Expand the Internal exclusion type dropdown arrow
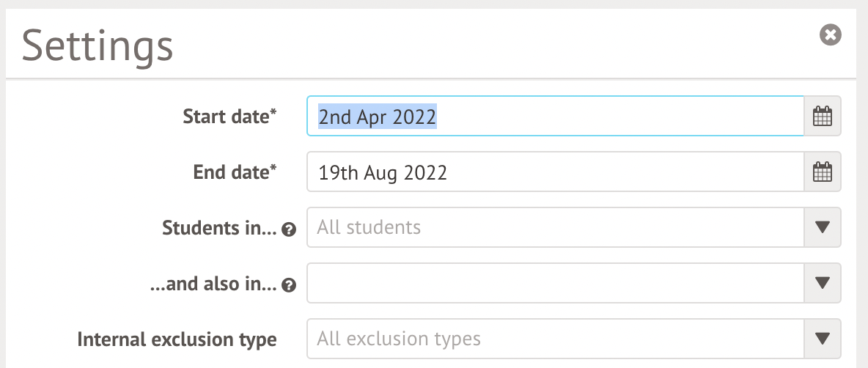 (x=823, y=339)
